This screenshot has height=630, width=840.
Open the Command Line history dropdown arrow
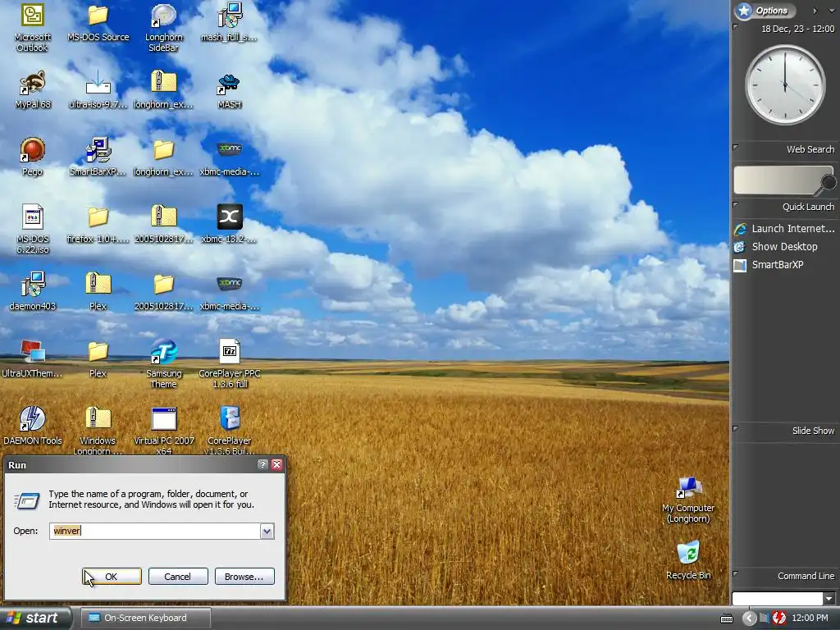(829, 598)
